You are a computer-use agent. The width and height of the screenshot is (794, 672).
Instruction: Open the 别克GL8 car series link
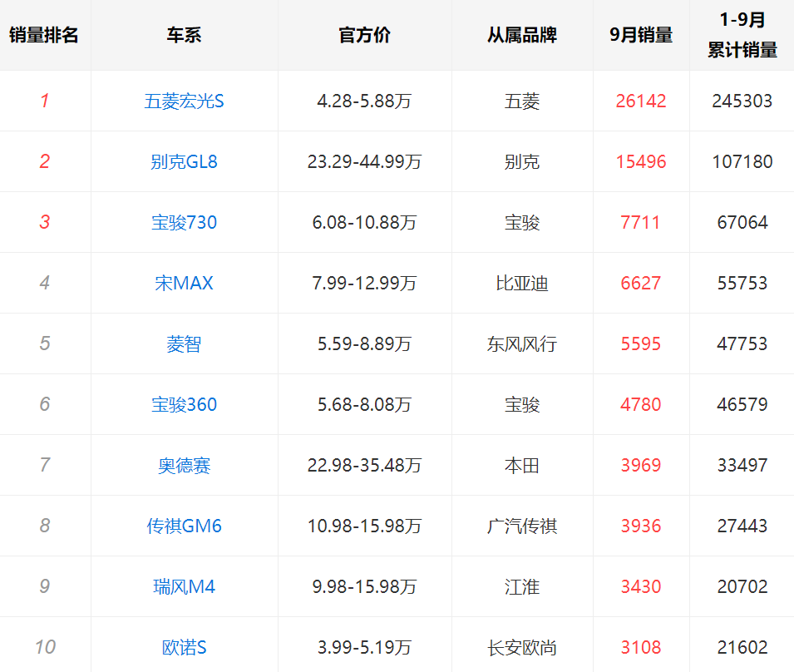[x=184, y=162]
